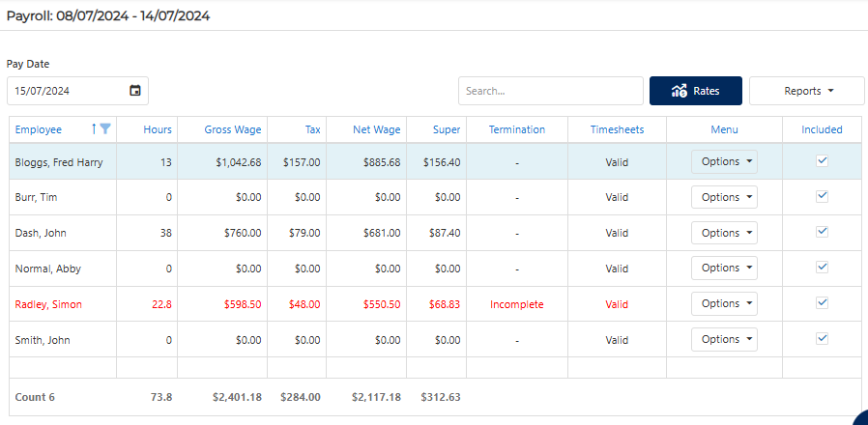Click the Termination column header
This screenshot has height=425, width=868.
(x=516, y=129)
